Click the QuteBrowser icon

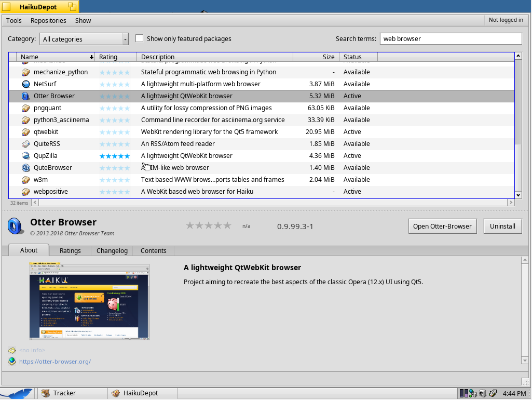pyautogui.click(x=26, y=168)
